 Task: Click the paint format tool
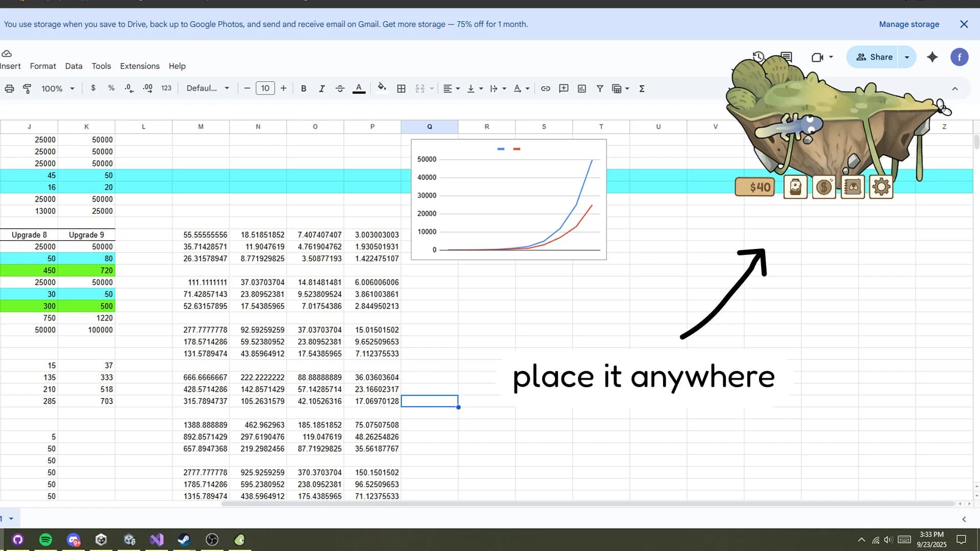point(27,88)
